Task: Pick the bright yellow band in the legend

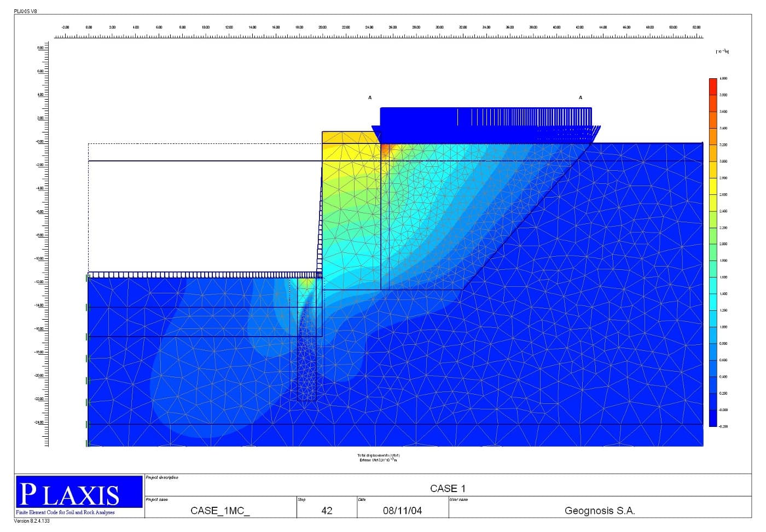Action: 712,186
